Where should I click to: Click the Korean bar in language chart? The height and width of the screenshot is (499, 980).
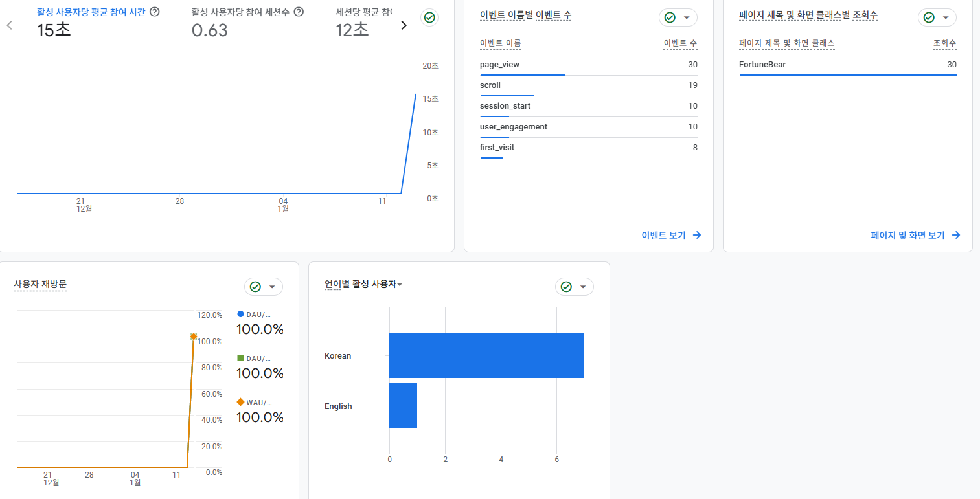pos(486,355)
